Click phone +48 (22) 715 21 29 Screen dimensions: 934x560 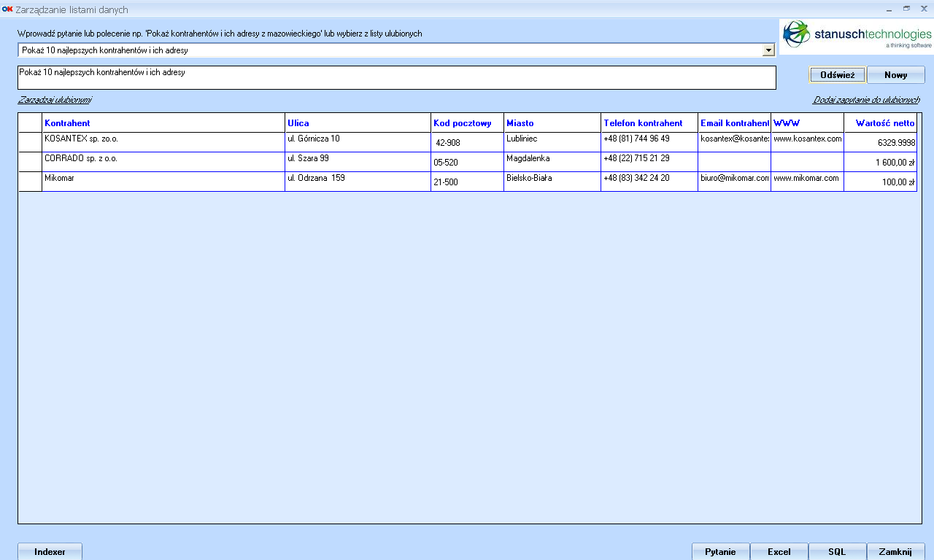click(x=649, y=162)
